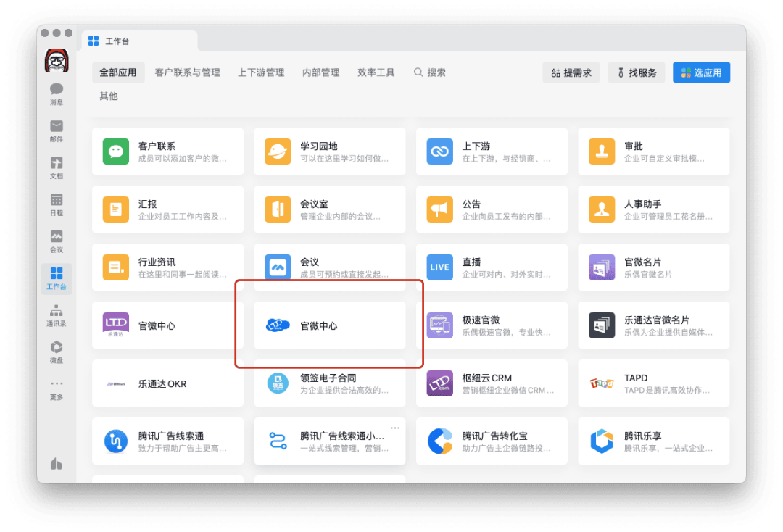Viewport: 783px width, 532px height.
Task: Click the user avatar above the sidebar
Action: pyautogui.click(x=57, y=61)
